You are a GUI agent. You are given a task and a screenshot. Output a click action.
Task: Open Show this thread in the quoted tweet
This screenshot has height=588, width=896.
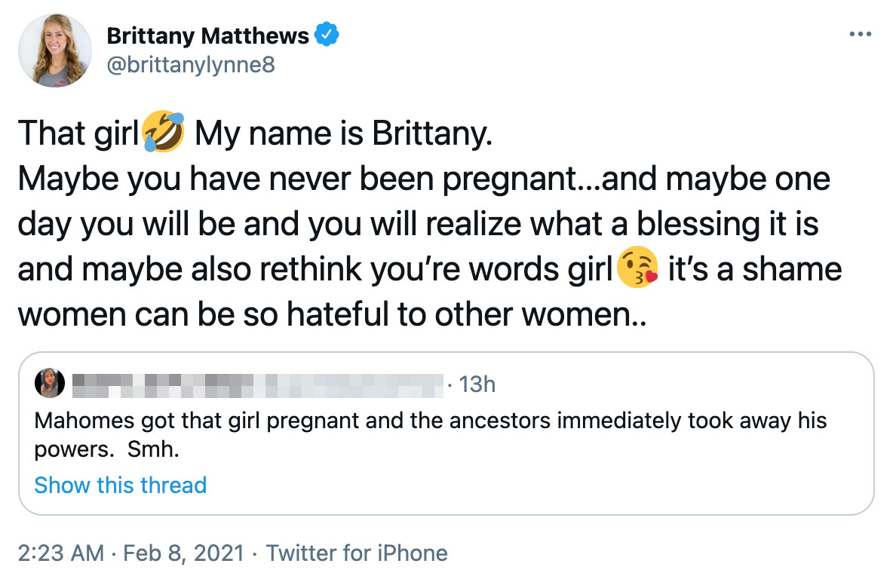pyautogui.click(x=121, y=485)
